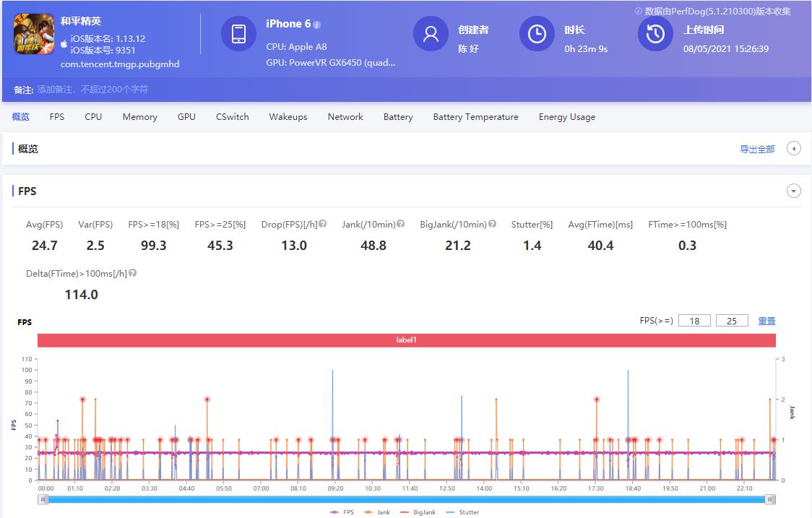
Task: Click the help icon next to Jank(/10min)
Action: (x=400, y=224)
